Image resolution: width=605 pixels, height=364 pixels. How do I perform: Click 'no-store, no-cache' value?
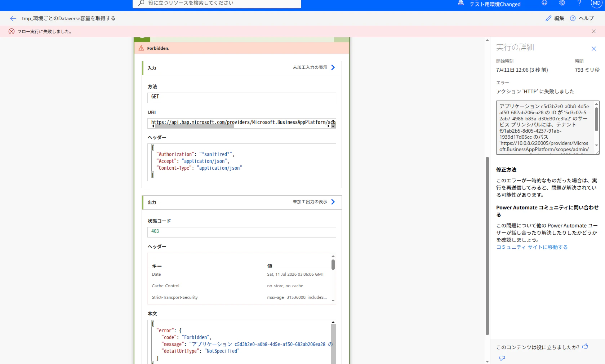tap(285, 286)
